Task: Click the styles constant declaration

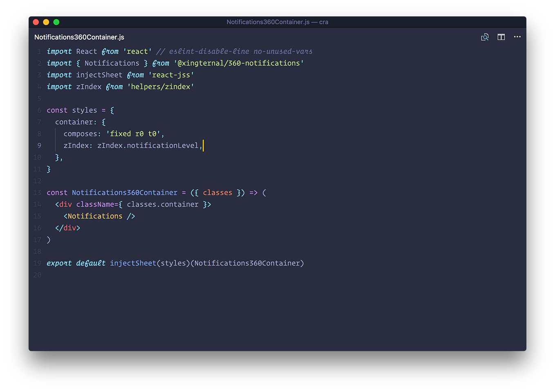Action: (85, 110)
